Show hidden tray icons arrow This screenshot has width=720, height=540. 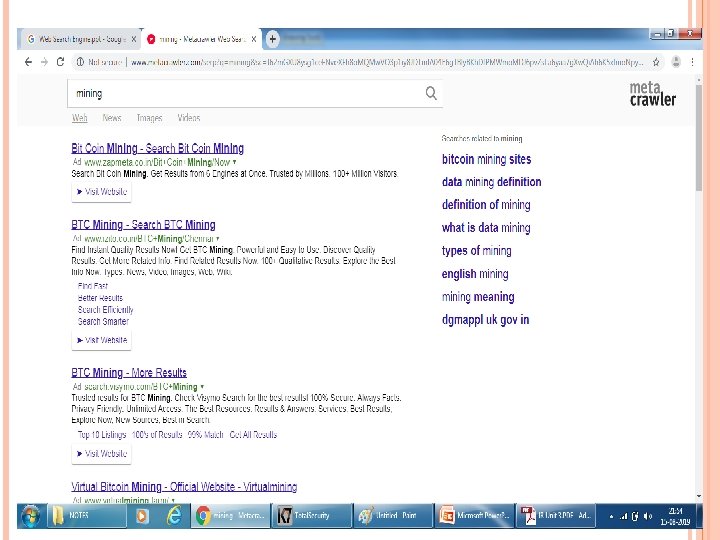(611, 517)
